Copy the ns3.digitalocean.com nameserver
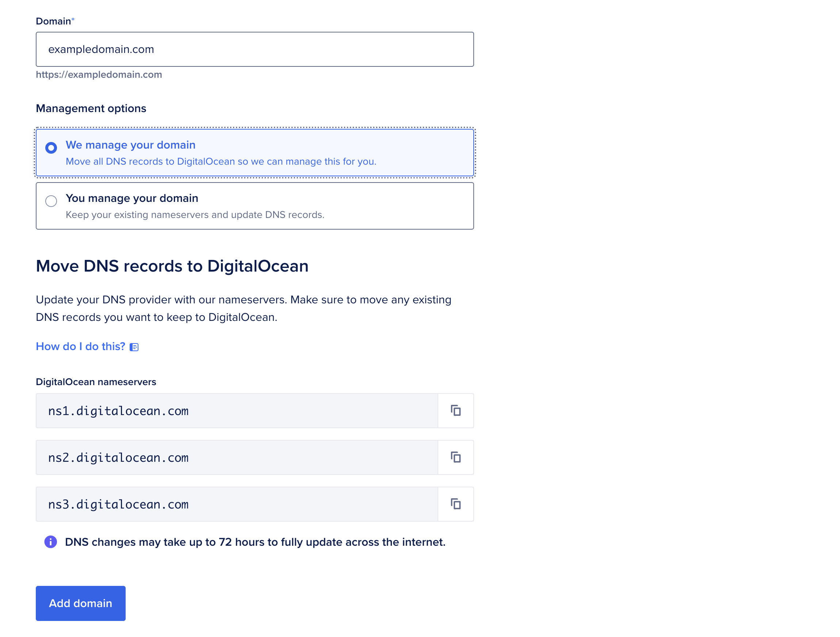840x637 pixels. click(456, 504)
